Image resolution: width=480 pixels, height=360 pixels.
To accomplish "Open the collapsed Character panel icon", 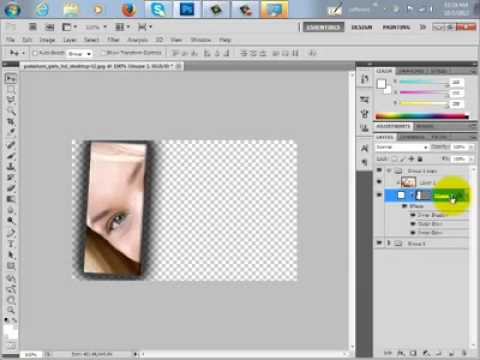I will [x=364, y=148].
